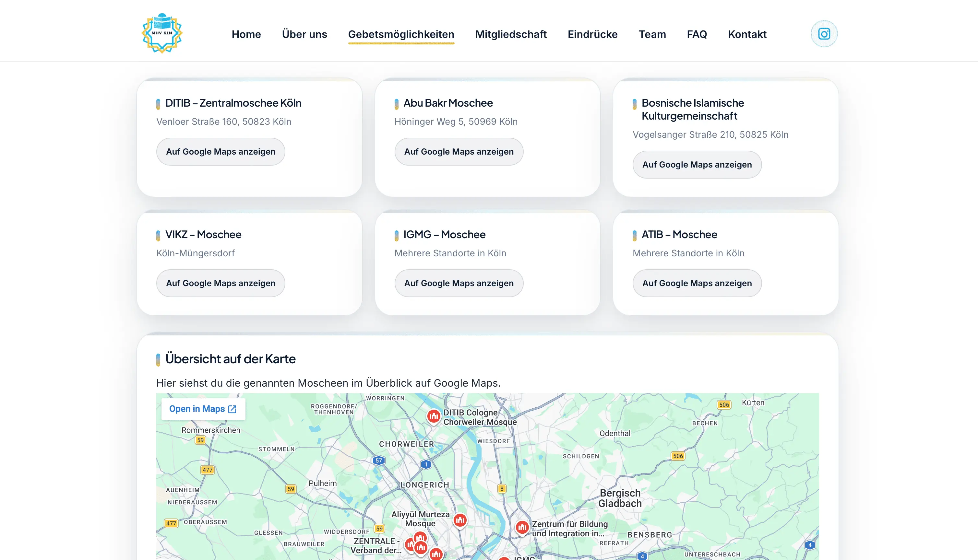Click the Bosnische Islamische Kulturgemeinschaft heading
This screenshot has height=560, width=978.
click(693, 110)
